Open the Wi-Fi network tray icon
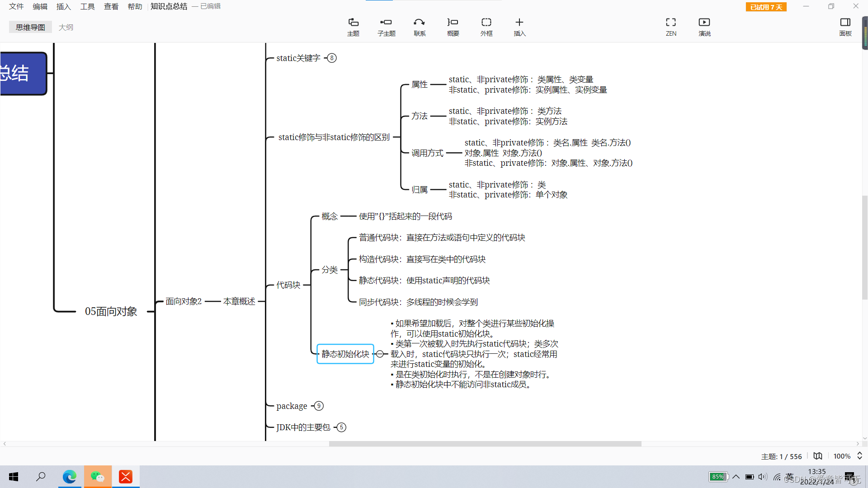868x488 pixels. click(x=777, y=477)
